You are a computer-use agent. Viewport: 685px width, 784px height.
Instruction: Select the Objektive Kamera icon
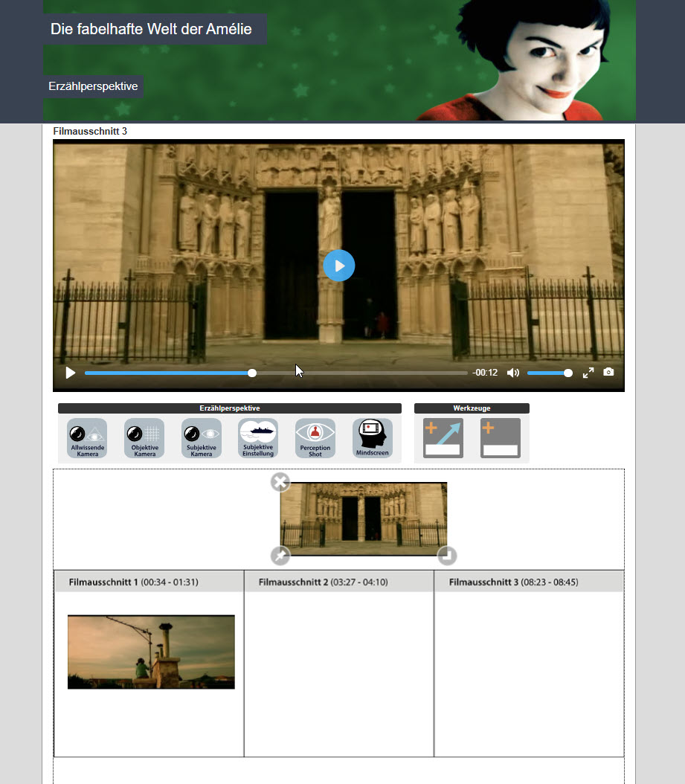144,438
